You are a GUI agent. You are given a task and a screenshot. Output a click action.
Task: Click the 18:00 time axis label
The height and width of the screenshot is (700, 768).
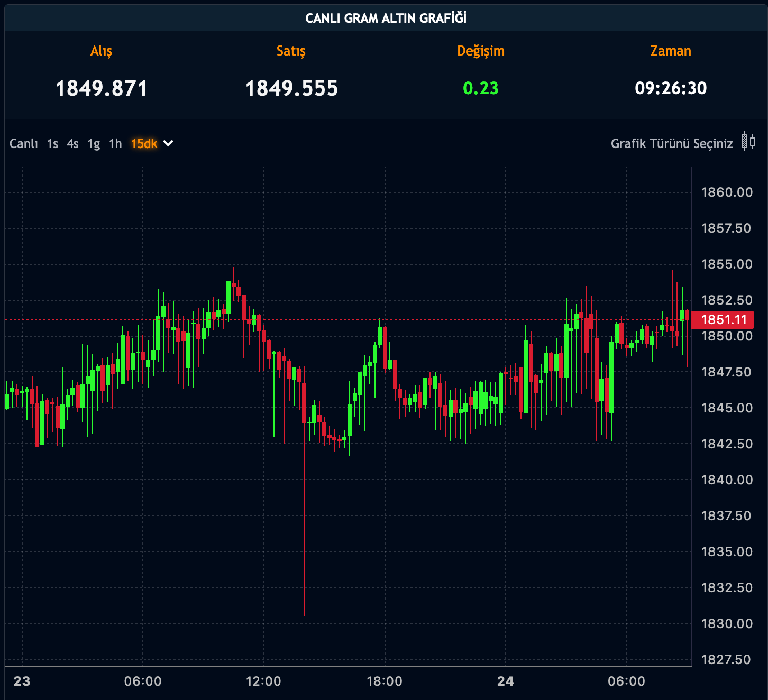click(385, 681)
